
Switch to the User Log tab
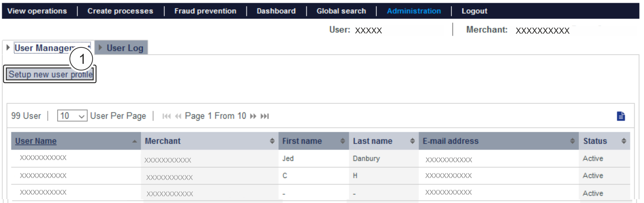pos(125,48)
